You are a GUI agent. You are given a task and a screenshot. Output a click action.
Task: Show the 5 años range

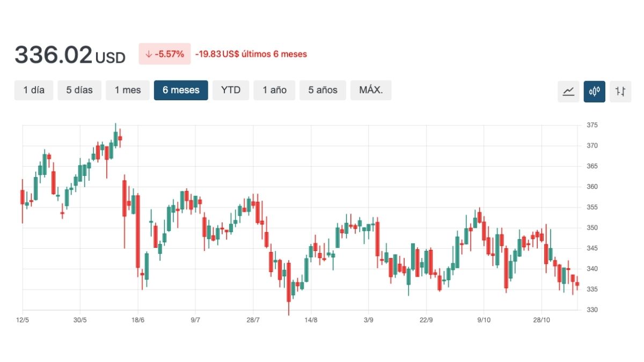coord(323,90)
